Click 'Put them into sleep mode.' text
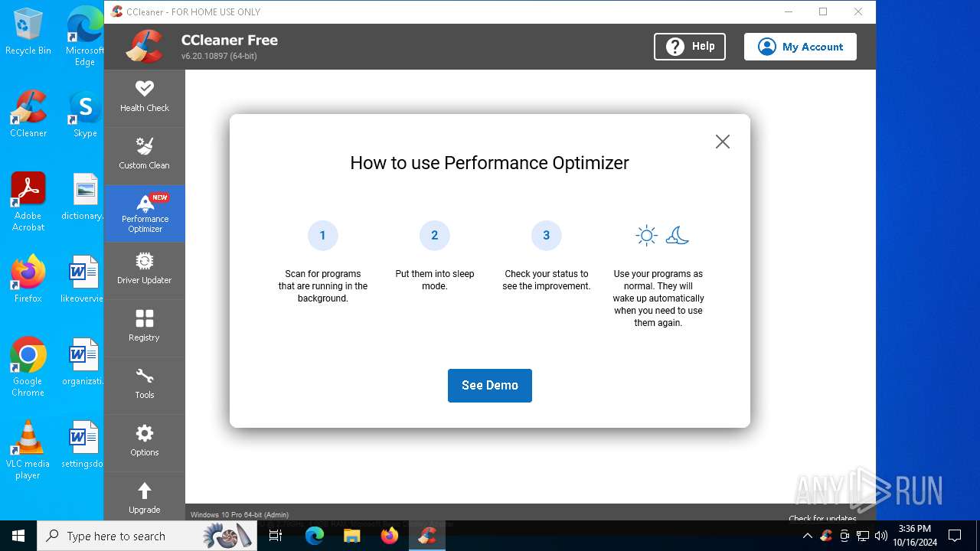The height and width of the screenshot is (551, 980). point(435,280)
